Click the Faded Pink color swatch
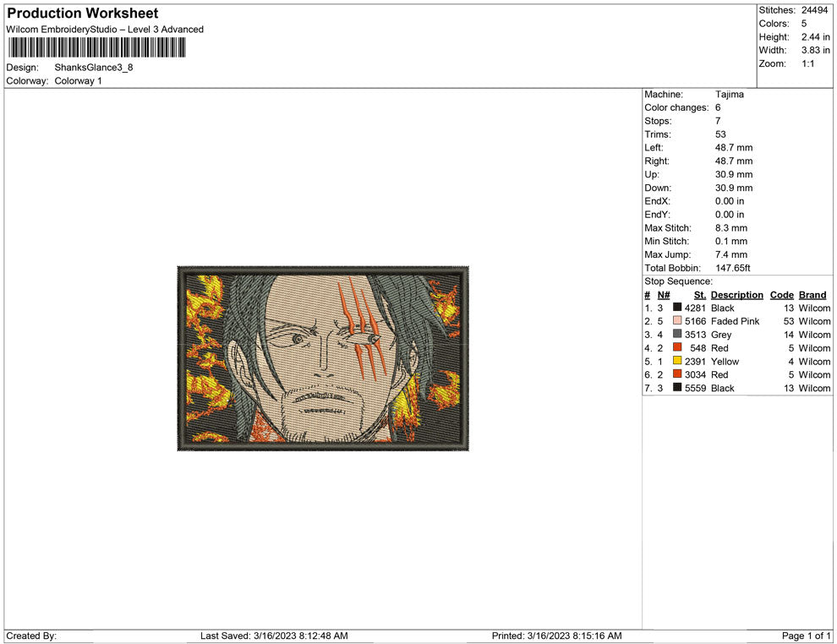837x644 pixels. click(x=677, y=320)
